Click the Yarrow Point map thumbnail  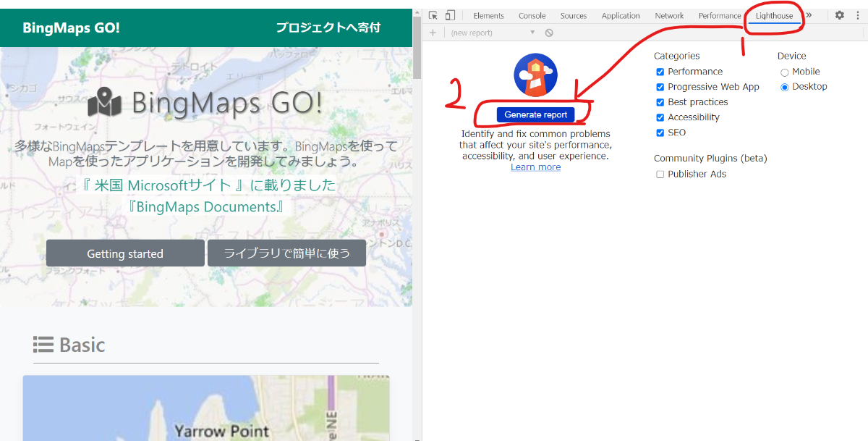click(206, 408)
